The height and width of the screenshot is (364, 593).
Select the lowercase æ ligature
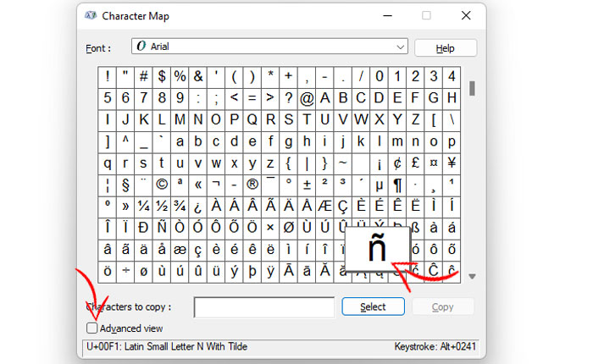[x=180, y=250]
